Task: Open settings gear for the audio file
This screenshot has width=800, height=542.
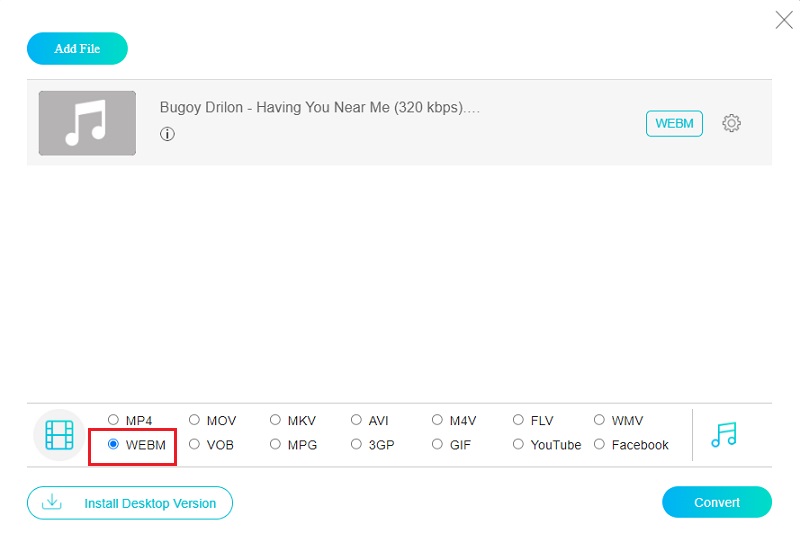Action: click(731, 123)
